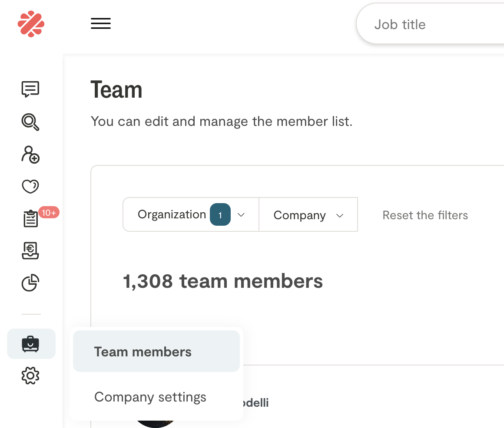
Task: Open the messages chat icon
Action: click(x=30, y=89)
